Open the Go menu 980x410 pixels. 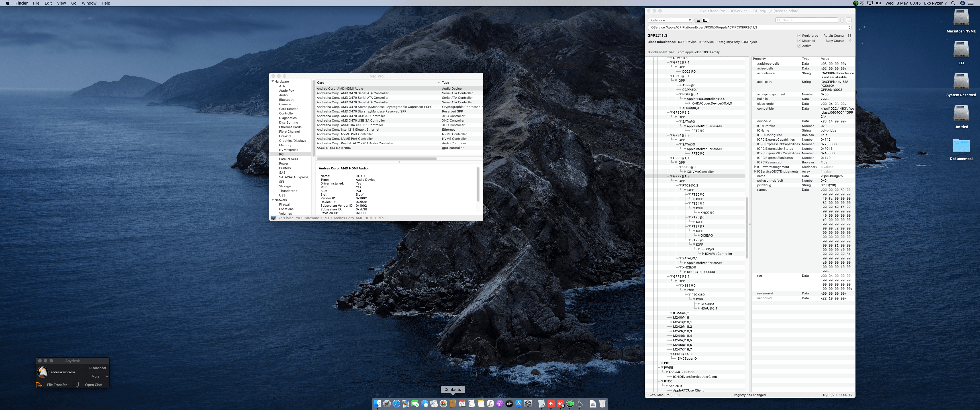74,3
